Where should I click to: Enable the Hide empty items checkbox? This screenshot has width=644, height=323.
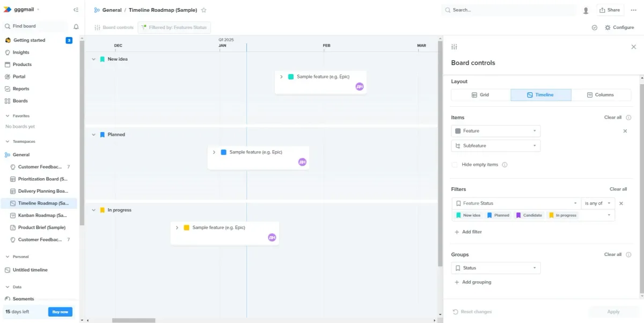tap(455, 165)
